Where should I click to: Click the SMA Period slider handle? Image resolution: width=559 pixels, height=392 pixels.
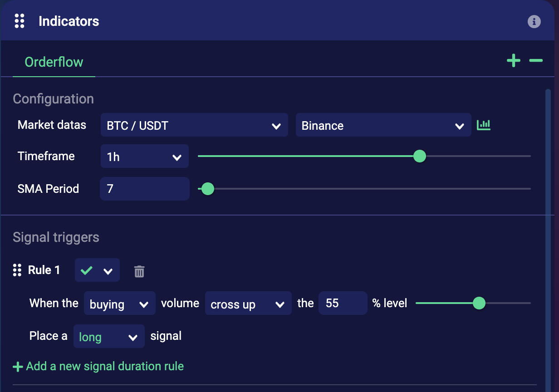(x=207, y=189)
